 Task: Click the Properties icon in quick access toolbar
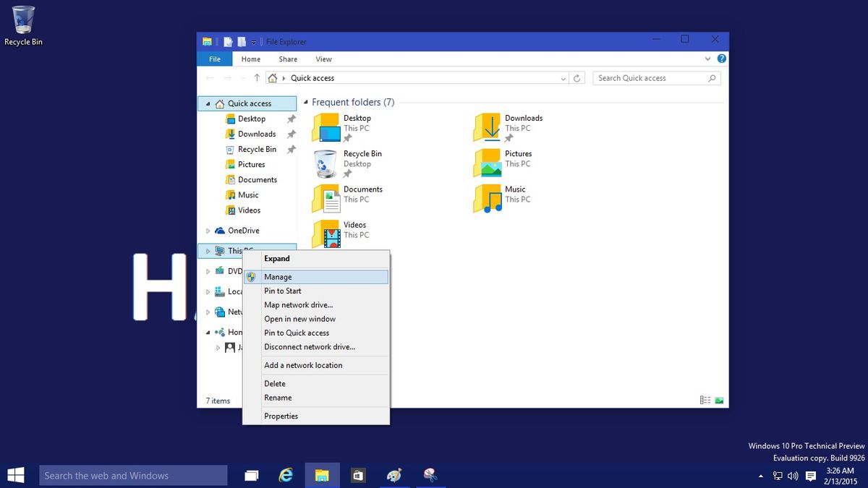pos(228,42)
